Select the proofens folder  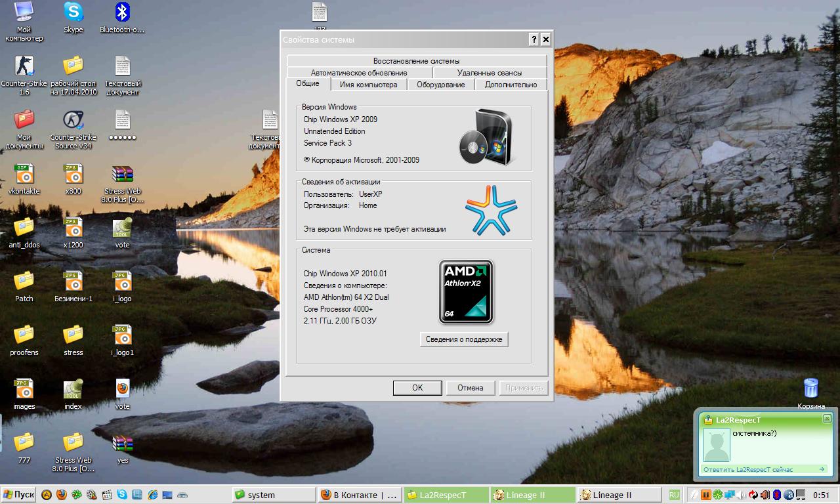24,341
